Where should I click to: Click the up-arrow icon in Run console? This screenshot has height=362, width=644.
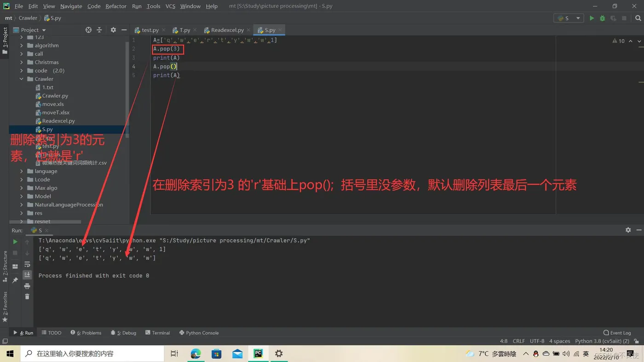27,242
